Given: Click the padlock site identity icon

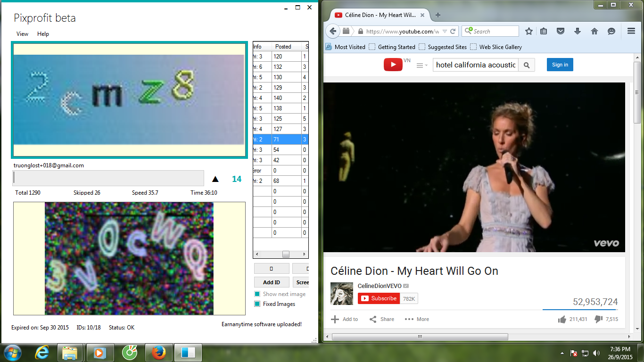Looking at the screenshot, I should [x=361, y=32].
